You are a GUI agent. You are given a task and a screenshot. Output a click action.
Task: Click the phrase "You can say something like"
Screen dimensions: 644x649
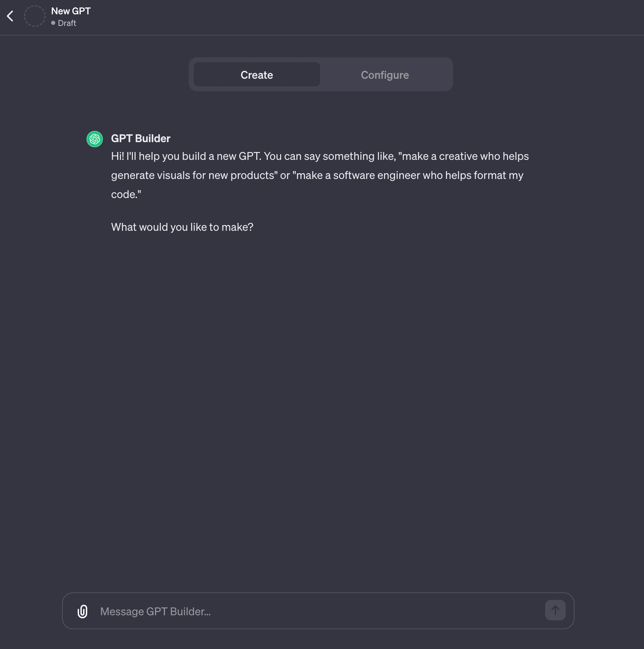(329, 156)
